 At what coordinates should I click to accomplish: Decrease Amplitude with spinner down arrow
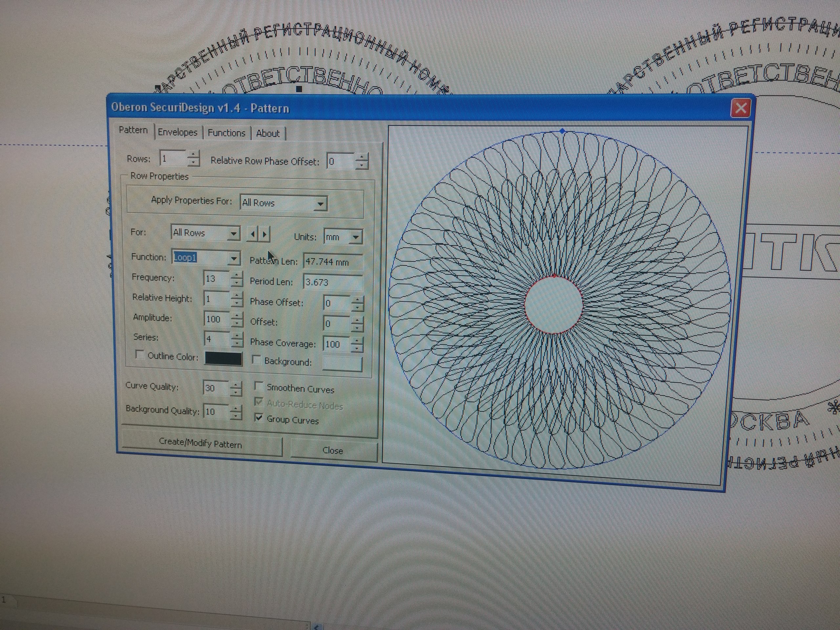[237, 323]
